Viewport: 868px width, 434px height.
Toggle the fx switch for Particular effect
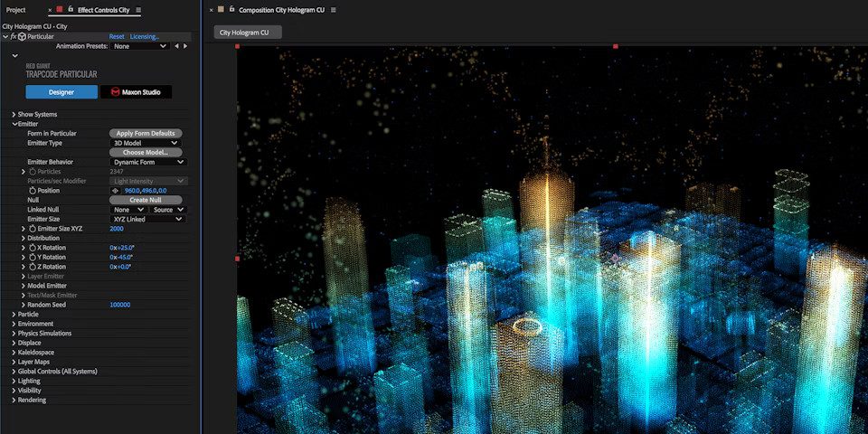(14, 37)
